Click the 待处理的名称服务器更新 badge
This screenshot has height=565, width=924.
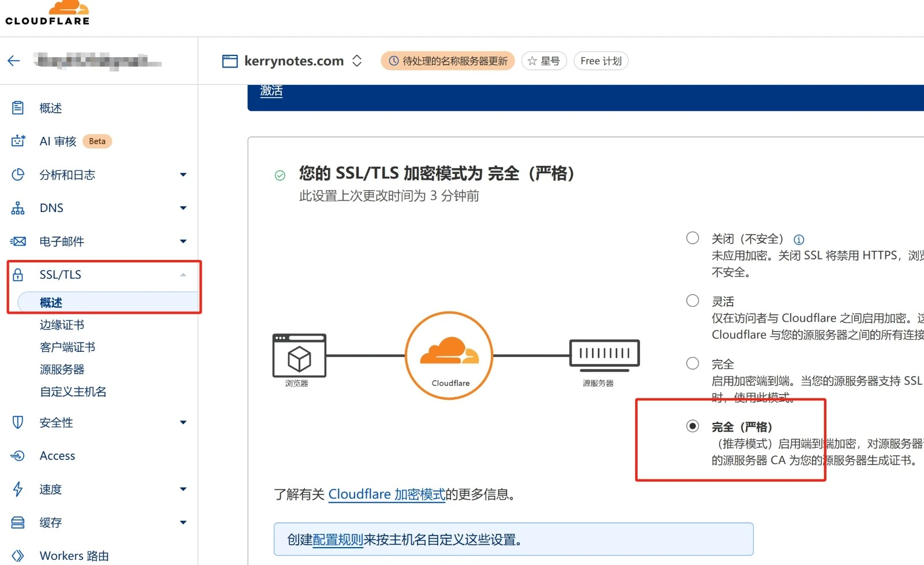(x=448, y=61)
